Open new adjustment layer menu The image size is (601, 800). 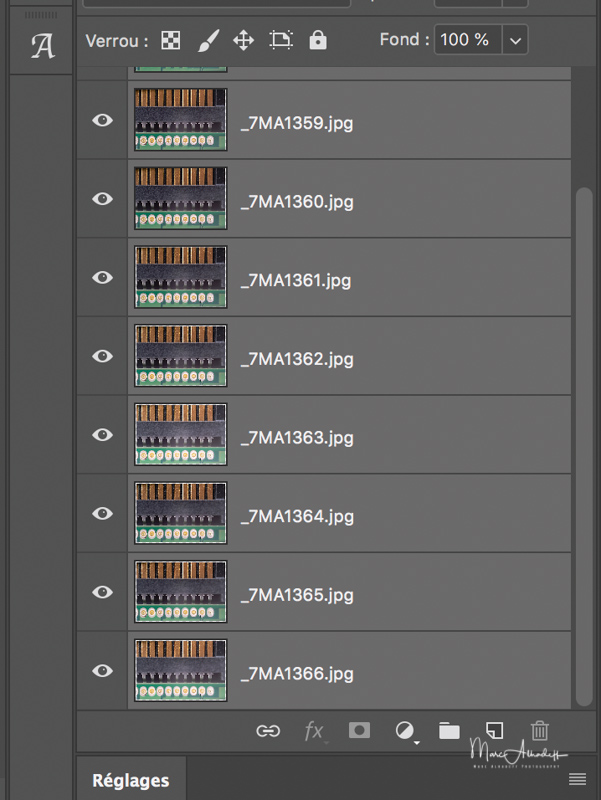[x=405, y=731]
